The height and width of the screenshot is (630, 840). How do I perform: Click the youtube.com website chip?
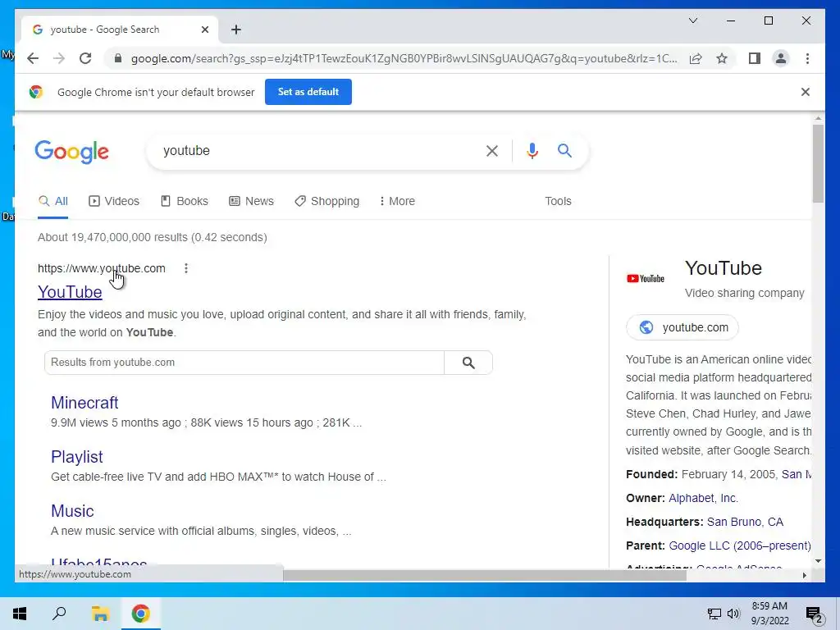click(682, 327)
